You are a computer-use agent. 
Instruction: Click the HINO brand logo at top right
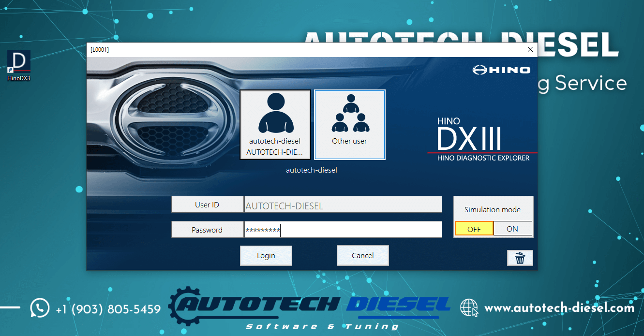(501, 70)
